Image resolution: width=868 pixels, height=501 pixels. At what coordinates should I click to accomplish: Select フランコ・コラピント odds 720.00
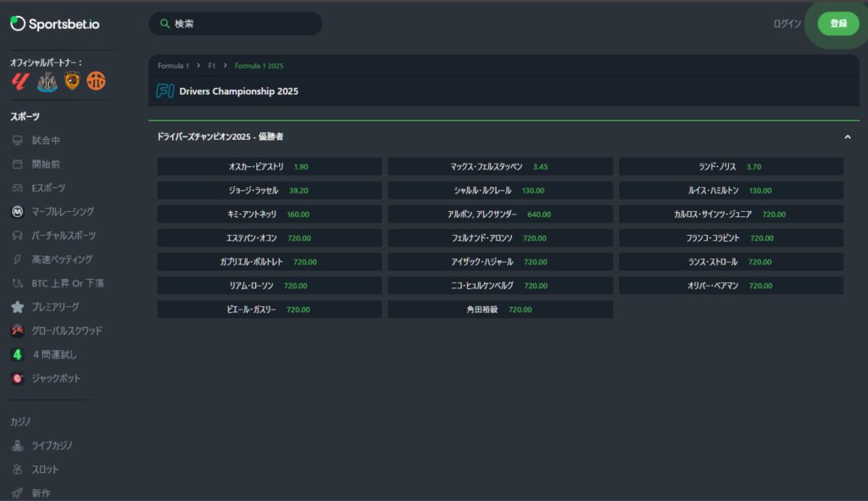pos(732,238)
